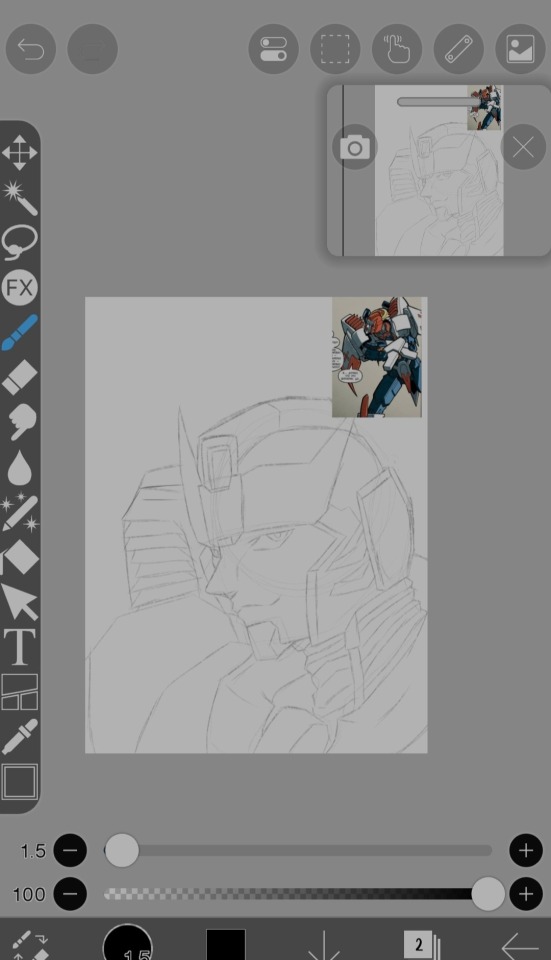Click the opacity slider handle
This screenshot has height=960, width=551.
point(488,894)
